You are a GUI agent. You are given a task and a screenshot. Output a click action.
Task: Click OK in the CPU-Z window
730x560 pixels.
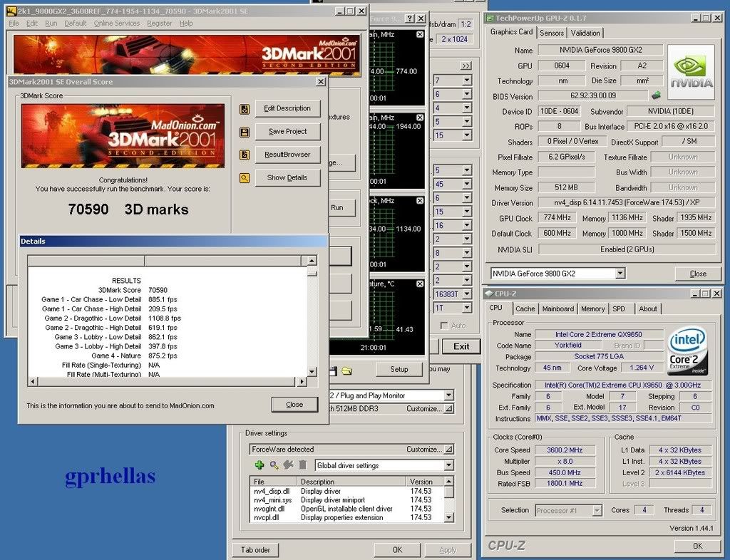tap(697, 546)
